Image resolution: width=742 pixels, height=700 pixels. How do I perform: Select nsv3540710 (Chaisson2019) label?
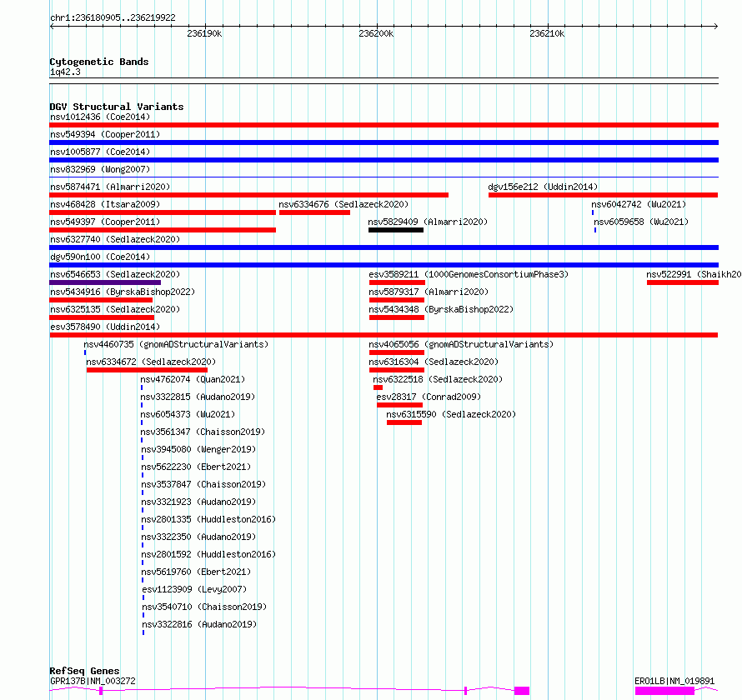click(204, 607)
